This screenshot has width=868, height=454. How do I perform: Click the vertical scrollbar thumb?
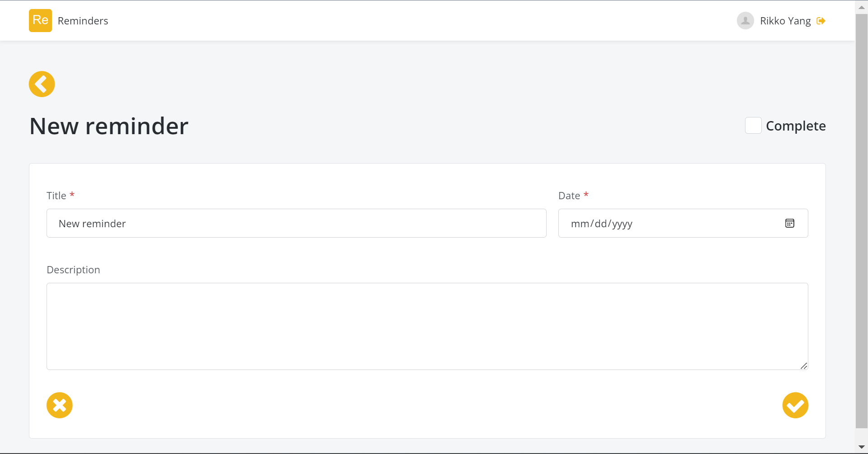862,220
